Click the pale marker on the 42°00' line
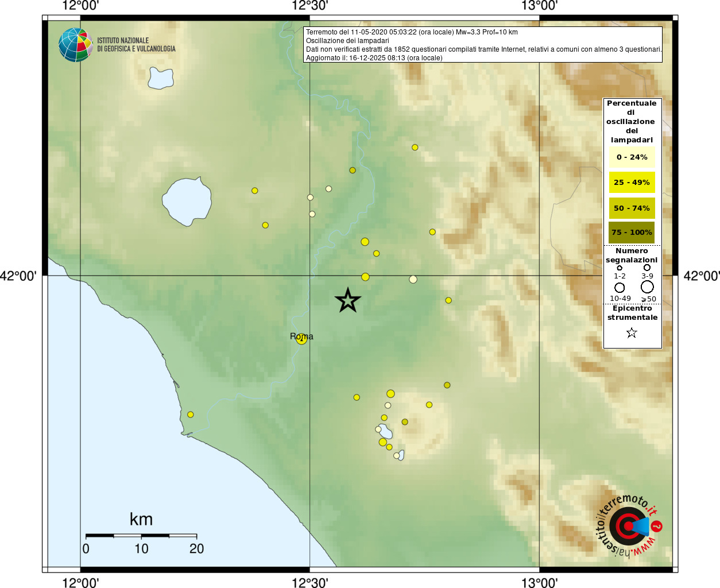This screenshot has height=588, width=720. coord(413,280)
